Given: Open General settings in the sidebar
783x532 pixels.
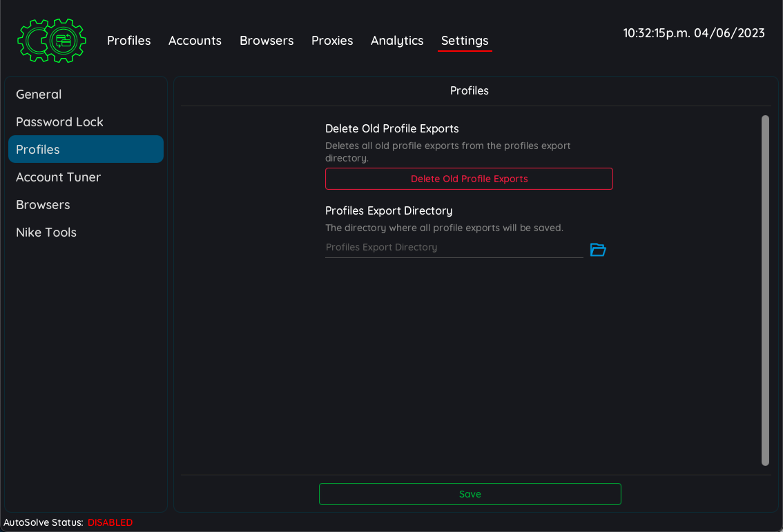Looking at the screenshot, I should tap(39, 95).
